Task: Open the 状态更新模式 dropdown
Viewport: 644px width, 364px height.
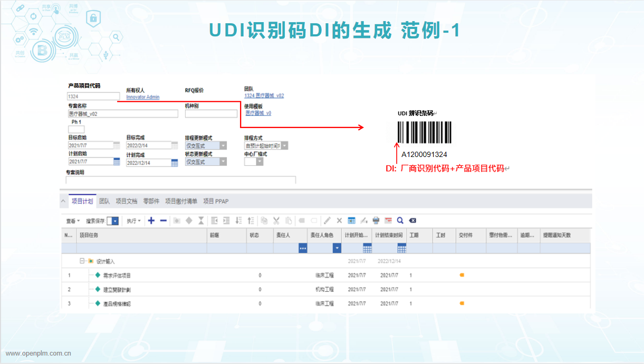Action: tap(223, 162)
